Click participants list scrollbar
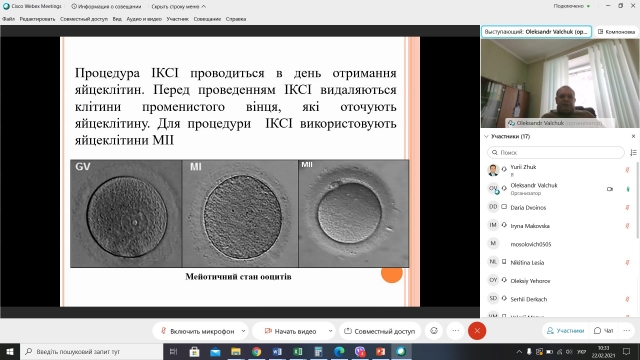 click(638, 200)
